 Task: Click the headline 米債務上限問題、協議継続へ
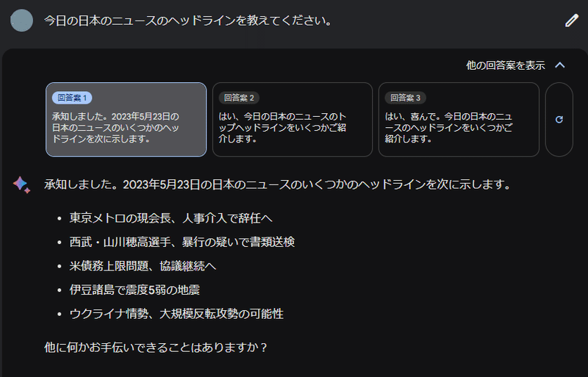[143, 266]
